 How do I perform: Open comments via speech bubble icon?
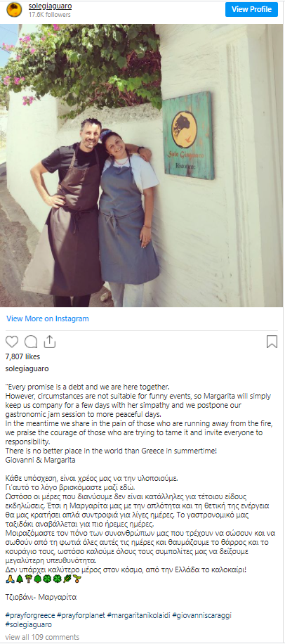coord(31,341)
